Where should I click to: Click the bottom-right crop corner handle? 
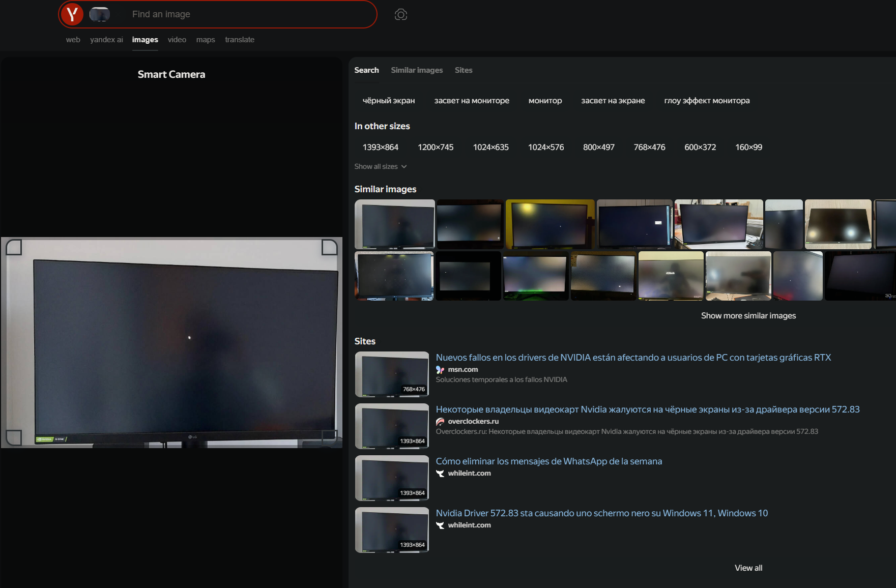point(330,437)
